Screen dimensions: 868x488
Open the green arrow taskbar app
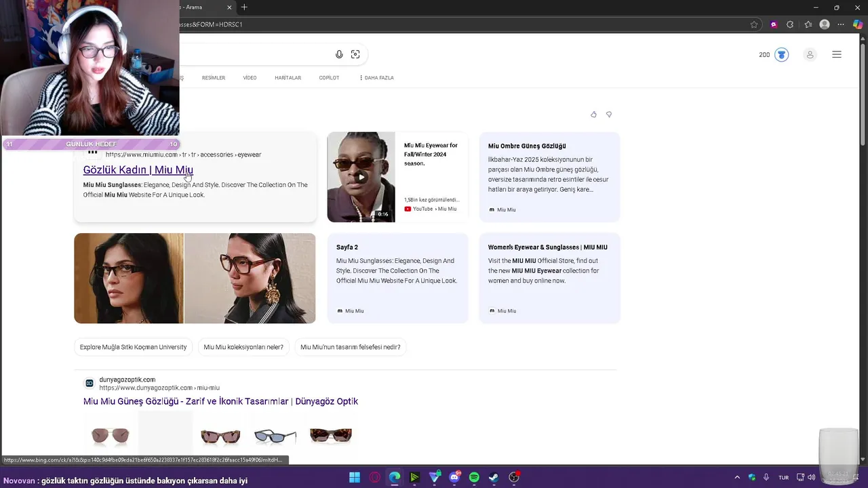pyautogui.click(x=414, y=477)
